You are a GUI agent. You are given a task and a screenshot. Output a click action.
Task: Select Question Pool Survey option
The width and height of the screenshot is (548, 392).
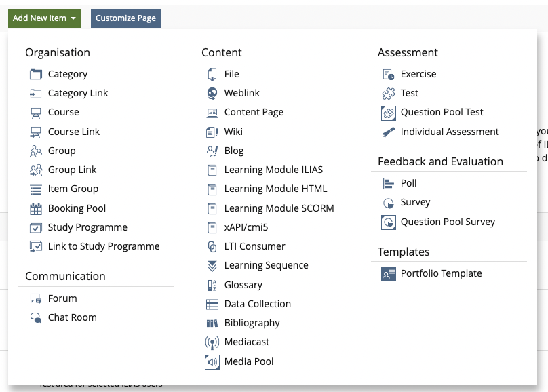click(448, 222)
